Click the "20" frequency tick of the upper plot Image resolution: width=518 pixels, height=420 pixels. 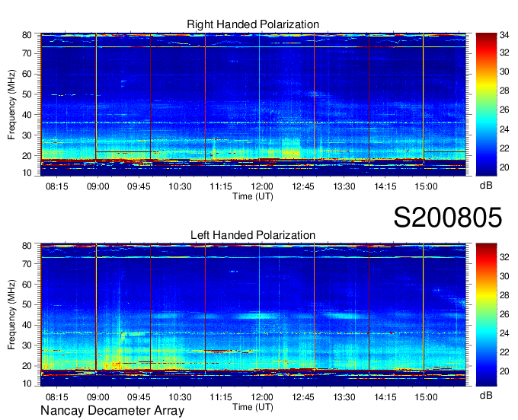(27, 156)
